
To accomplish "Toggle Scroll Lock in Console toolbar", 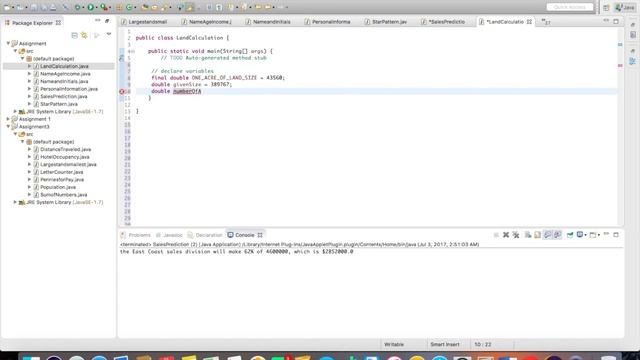I will click(538, 235).
